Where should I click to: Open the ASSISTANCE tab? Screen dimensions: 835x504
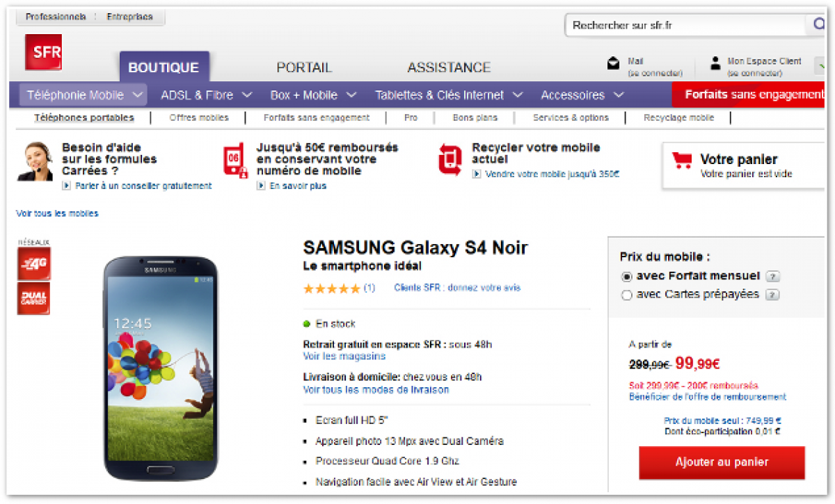coord(449,67)
